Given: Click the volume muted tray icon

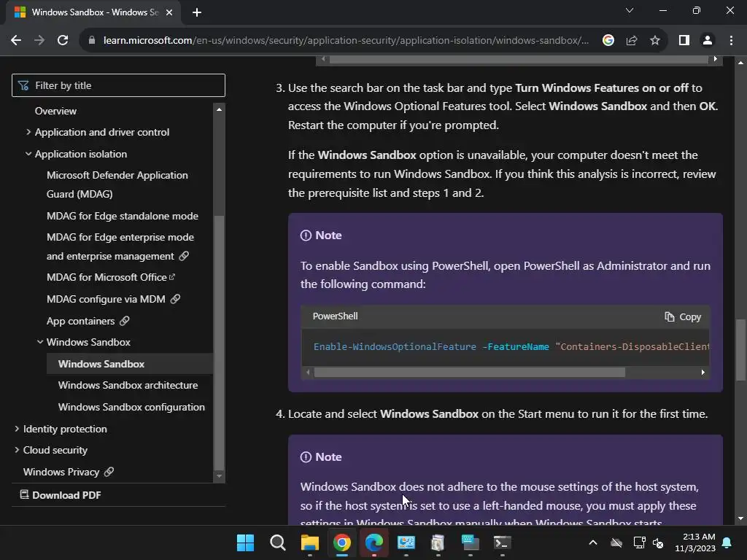Looking at the screenshot, I should coord(659,542).
